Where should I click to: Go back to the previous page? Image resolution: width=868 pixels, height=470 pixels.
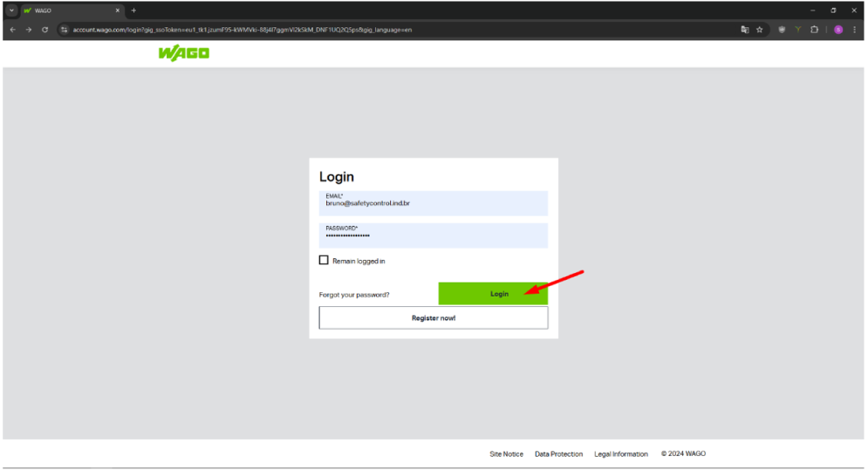coord(13,30)
